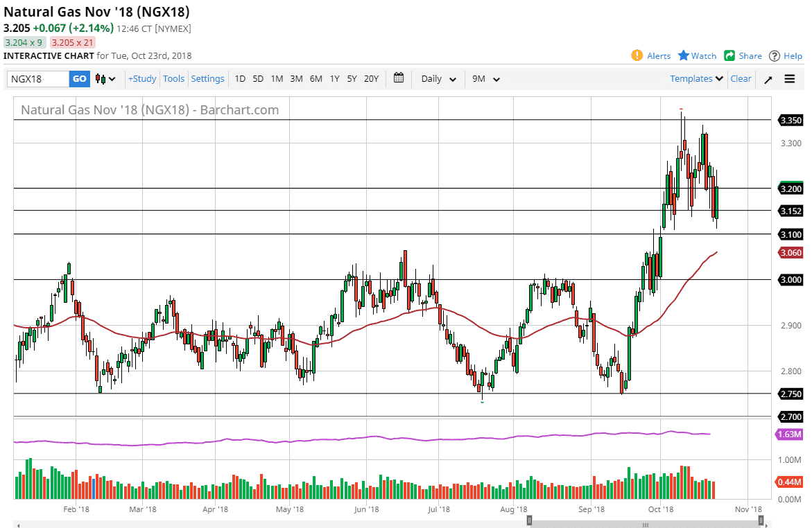The height and width of the screenshot is (528, 812).
Task: Click the Watch link text
Action: click(704, 56)
